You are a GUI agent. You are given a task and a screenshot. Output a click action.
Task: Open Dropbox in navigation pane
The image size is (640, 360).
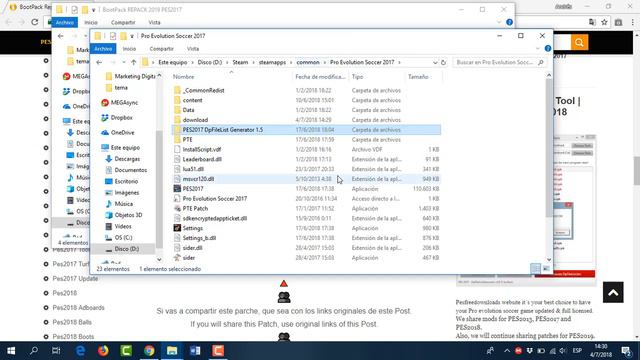point(122,118)
